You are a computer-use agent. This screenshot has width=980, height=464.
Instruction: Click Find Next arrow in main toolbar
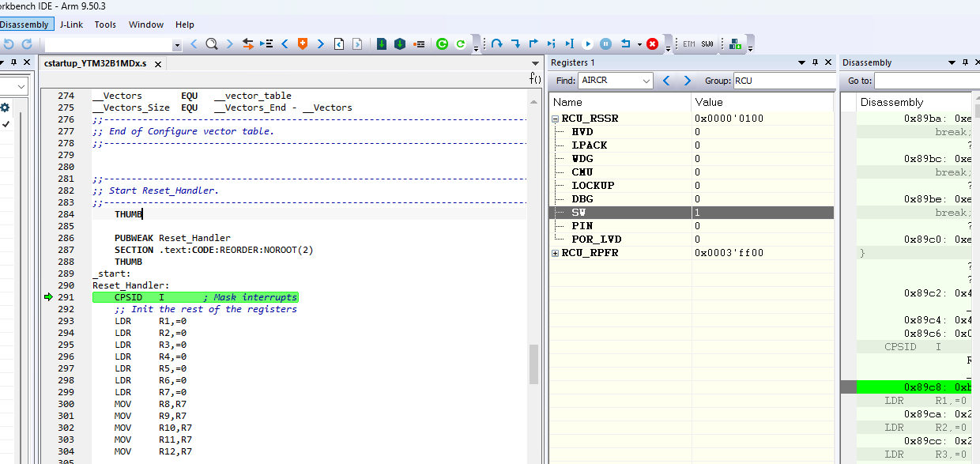(x=230, y=44)
